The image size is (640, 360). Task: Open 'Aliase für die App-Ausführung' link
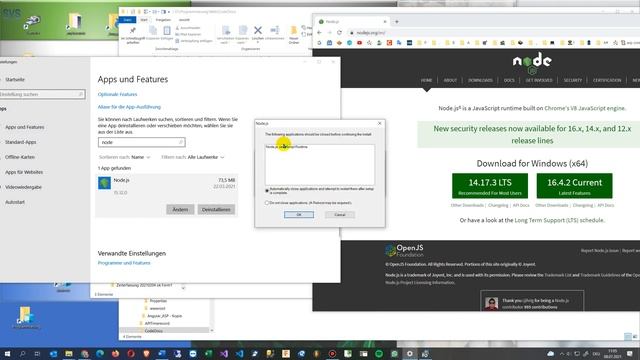click(129, 107)
